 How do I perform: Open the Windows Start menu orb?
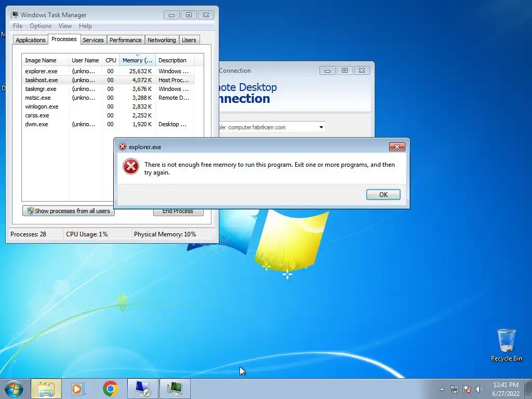coord(14,389)
